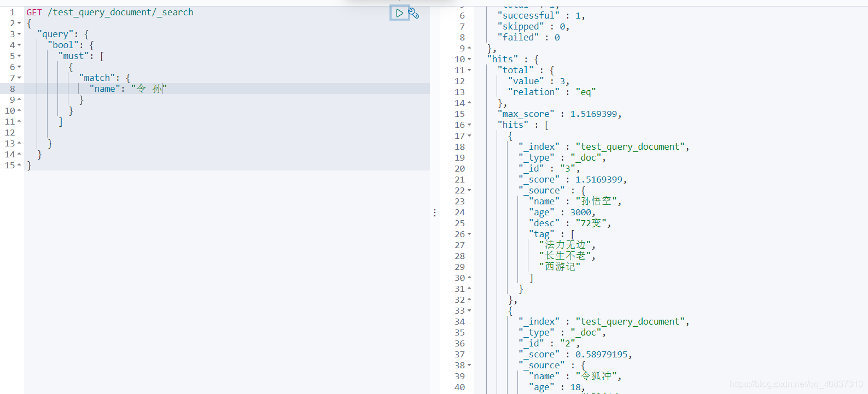Click fold-end arrow at request line 9
Viewport: 868px width, 394px height.
(19, 99)
